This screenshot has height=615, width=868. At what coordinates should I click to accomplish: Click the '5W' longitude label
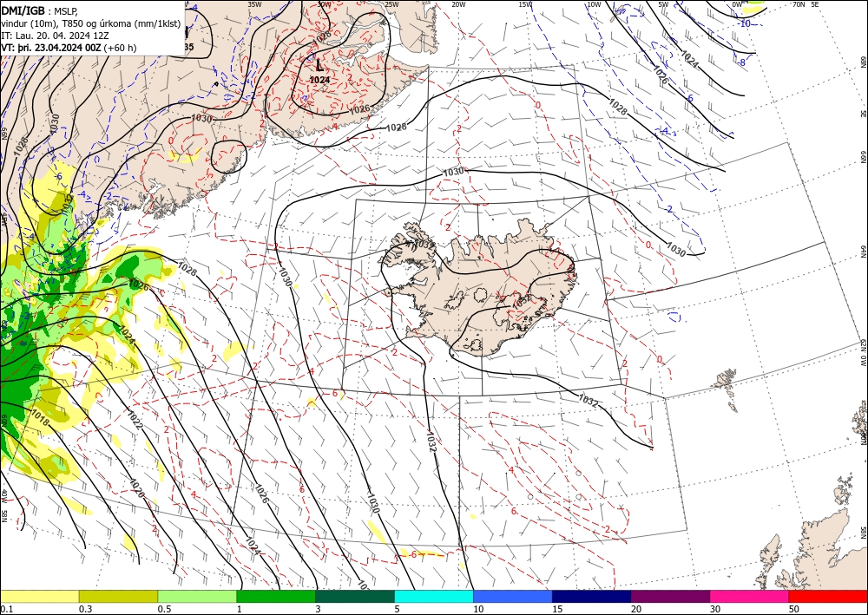(663, 4)
